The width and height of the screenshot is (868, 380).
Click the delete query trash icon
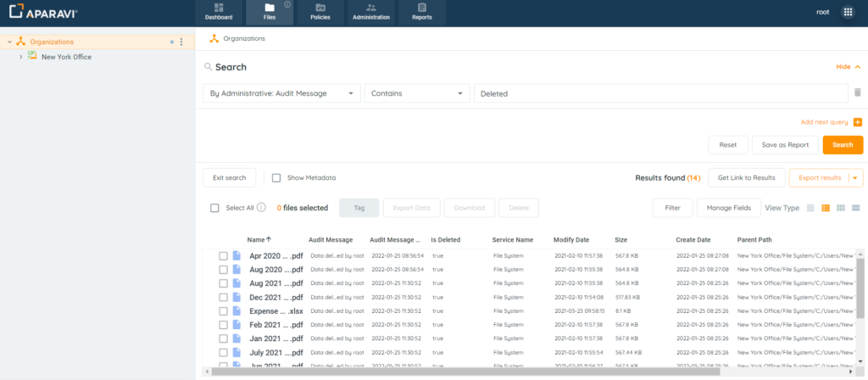point(857,92)
